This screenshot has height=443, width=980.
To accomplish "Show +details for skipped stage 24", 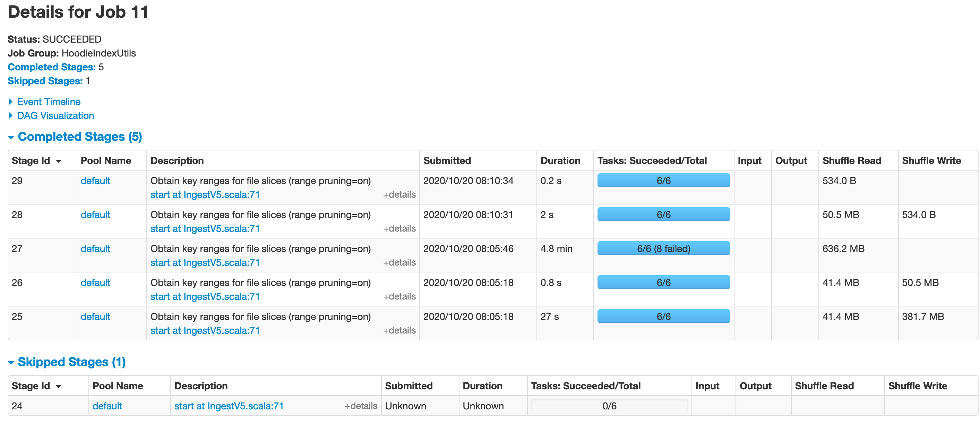I will pos(361,406).
